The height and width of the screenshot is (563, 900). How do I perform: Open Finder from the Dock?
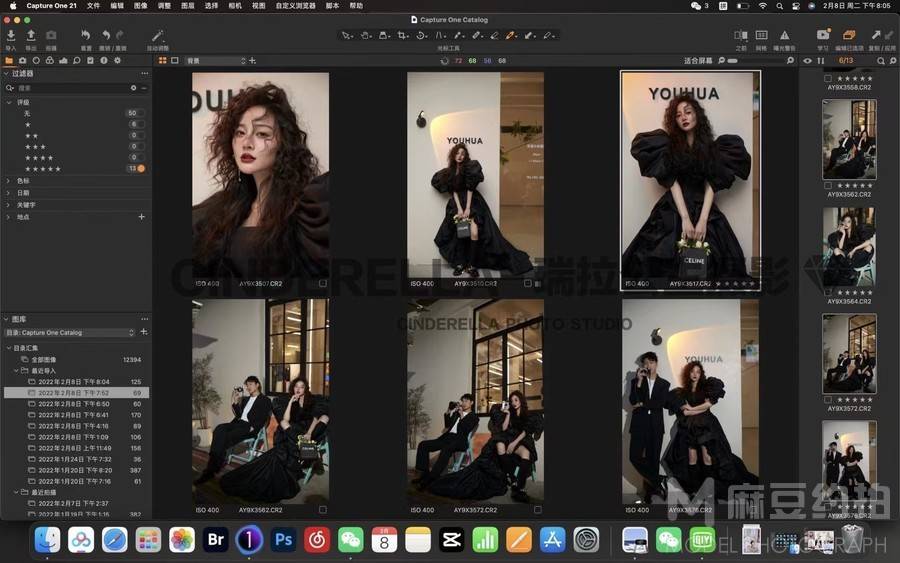point(47,539)
